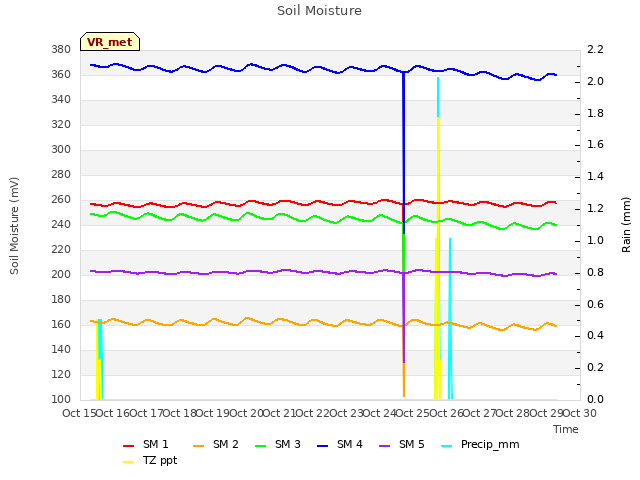
Task: Click the yellow TZ ppt legend swatch
Action: tap(128, 462)
